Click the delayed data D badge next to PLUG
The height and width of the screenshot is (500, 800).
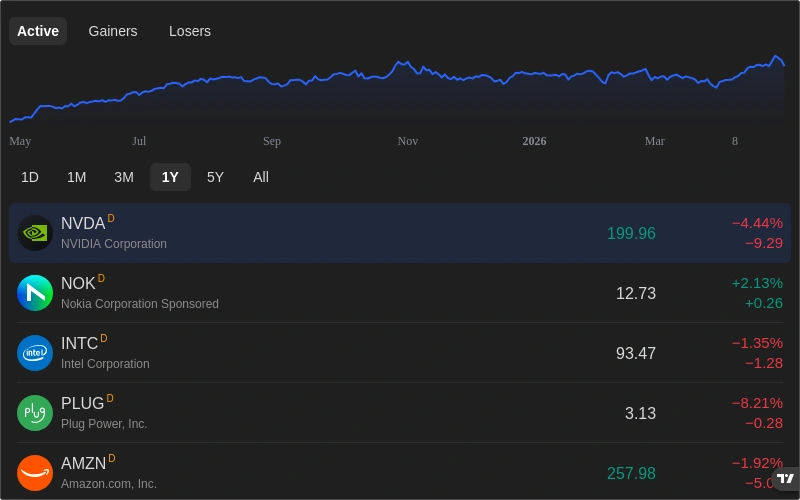(x=110, y=398)
